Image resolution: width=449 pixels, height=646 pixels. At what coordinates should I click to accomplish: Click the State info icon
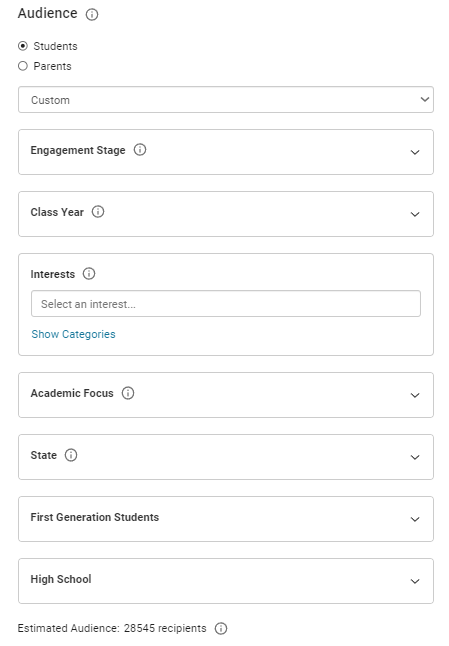71,455
